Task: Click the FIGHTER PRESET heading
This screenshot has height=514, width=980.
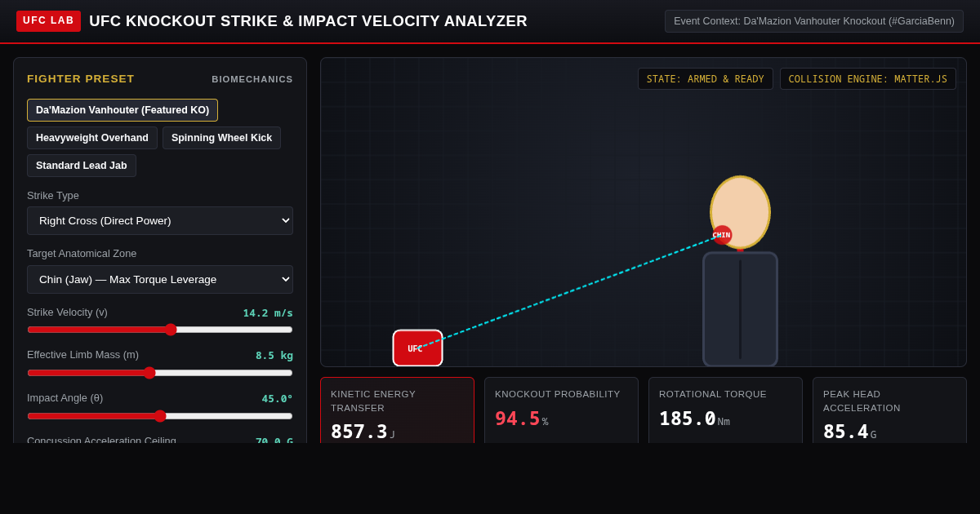Action: 81,79
